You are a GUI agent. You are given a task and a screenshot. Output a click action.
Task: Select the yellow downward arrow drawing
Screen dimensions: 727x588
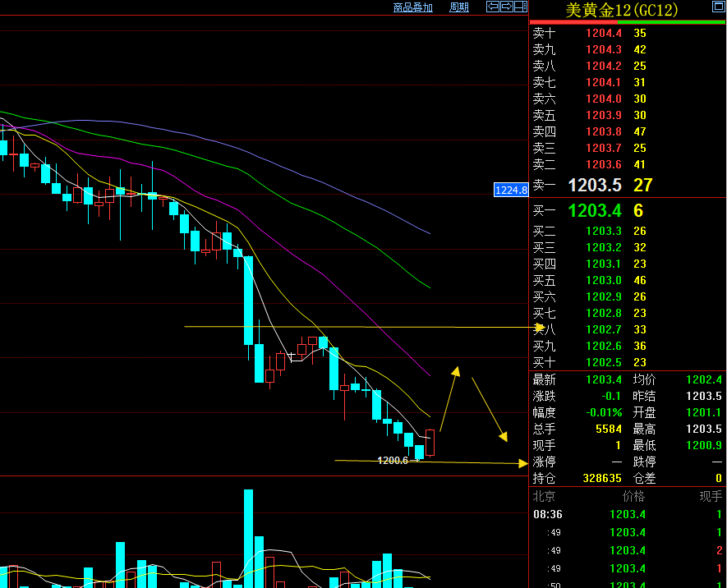coord(490,409)
